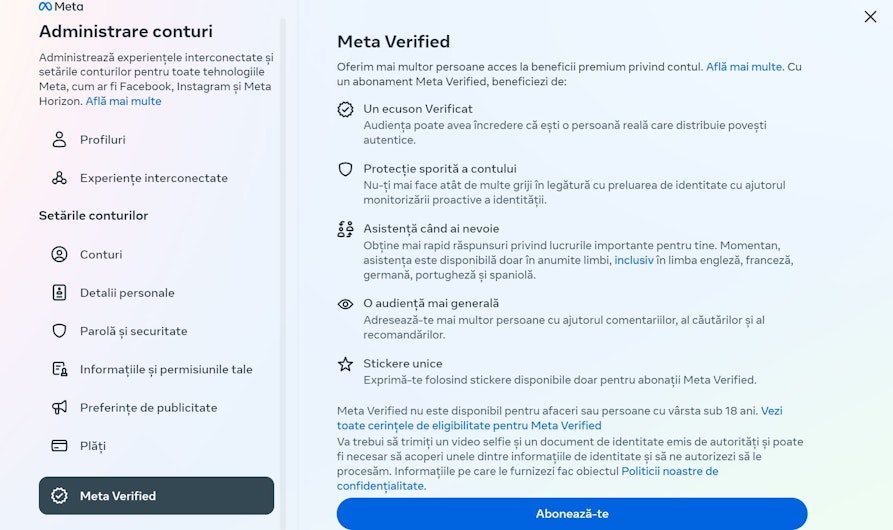
Task: Click the Parolă și securitate shield icon
Action: pos(59,331)
